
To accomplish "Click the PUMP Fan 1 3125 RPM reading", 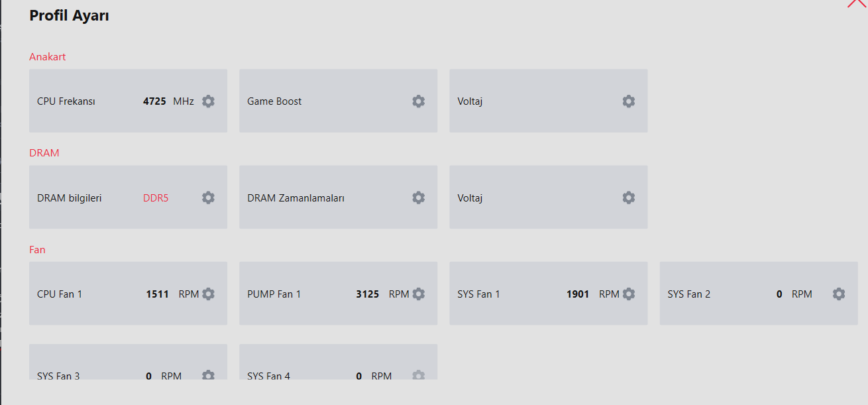I will (x=368, y=294).
